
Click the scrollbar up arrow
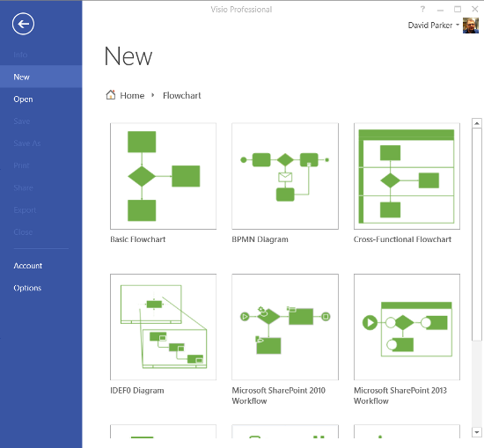pyautogui.click(x=477, y=123)
